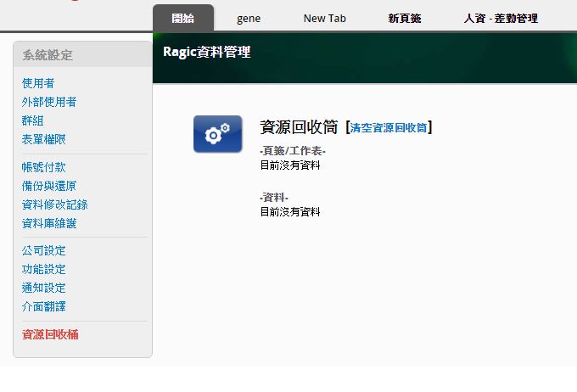
Task: Open 使用者 in system settings sidebar
Action: 38,83
